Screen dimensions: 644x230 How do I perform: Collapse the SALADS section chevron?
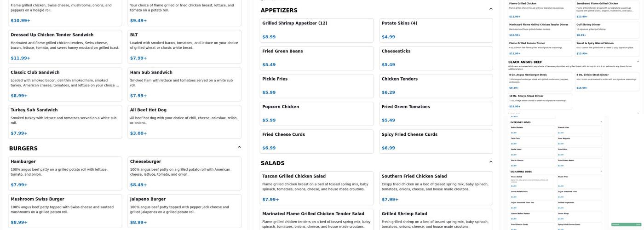491,162
